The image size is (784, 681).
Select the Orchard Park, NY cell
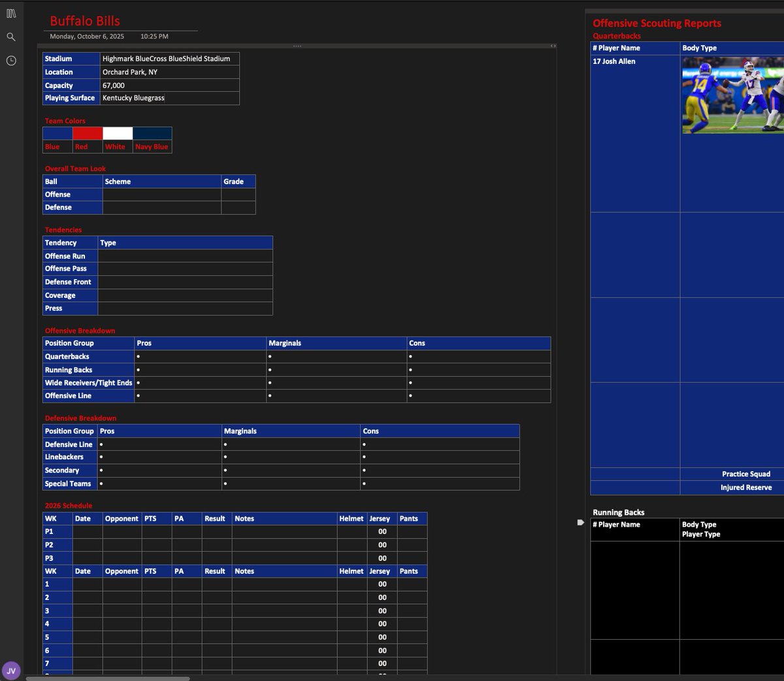click(170, 72)
